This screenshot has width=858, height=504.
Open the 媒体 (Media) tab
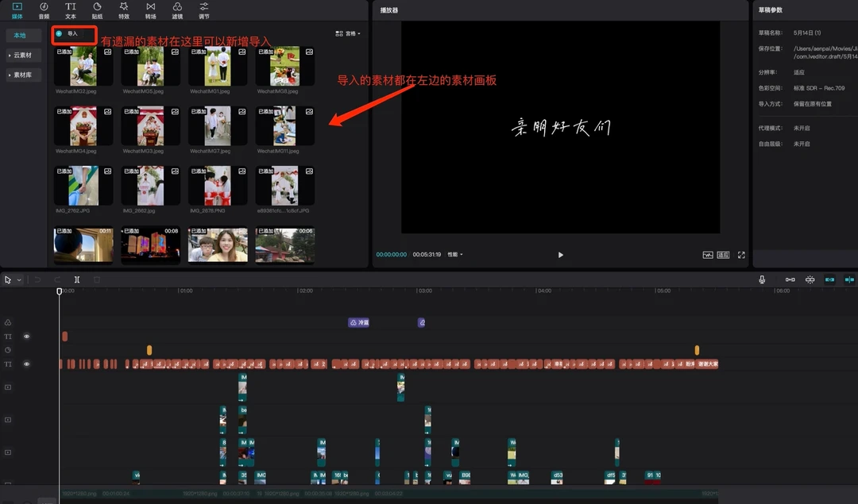tap(17, 10)
